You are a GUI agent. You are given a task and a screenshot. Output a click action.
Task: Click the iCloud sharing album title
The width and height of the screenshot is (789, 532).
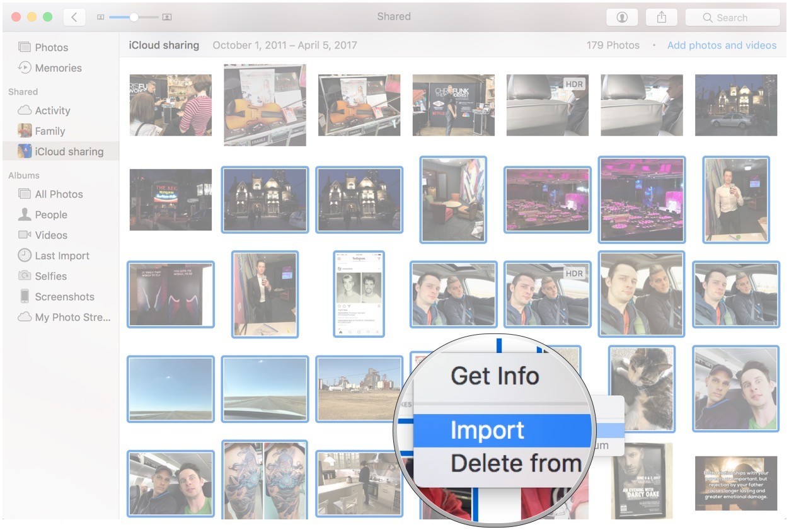164,45
